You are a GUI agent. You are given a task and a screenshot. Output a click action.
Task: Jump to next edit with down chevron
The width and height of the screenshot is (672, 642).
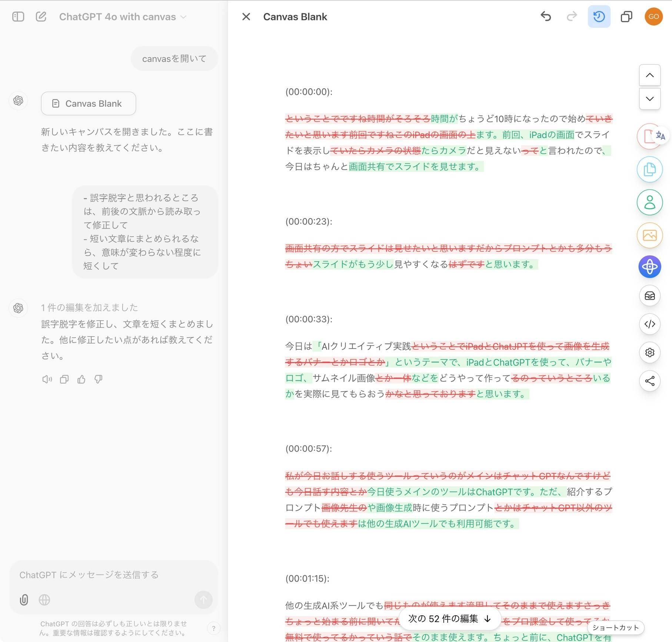[x=649, y=99]
